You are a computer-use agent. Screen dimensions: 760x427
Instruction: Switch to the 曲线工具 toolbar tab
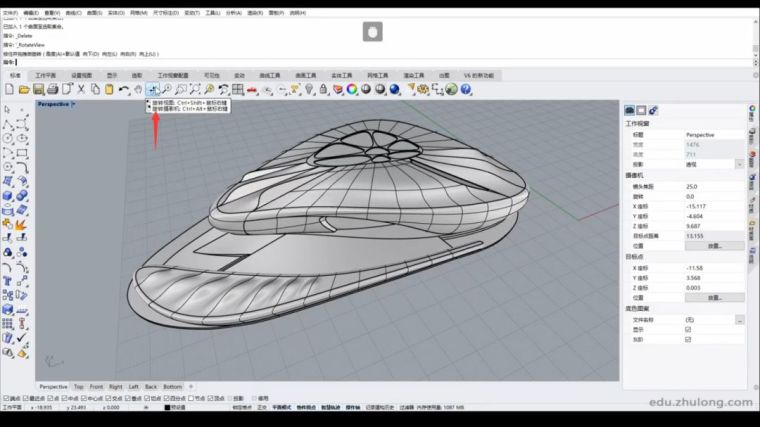click(x=270, y=76)
